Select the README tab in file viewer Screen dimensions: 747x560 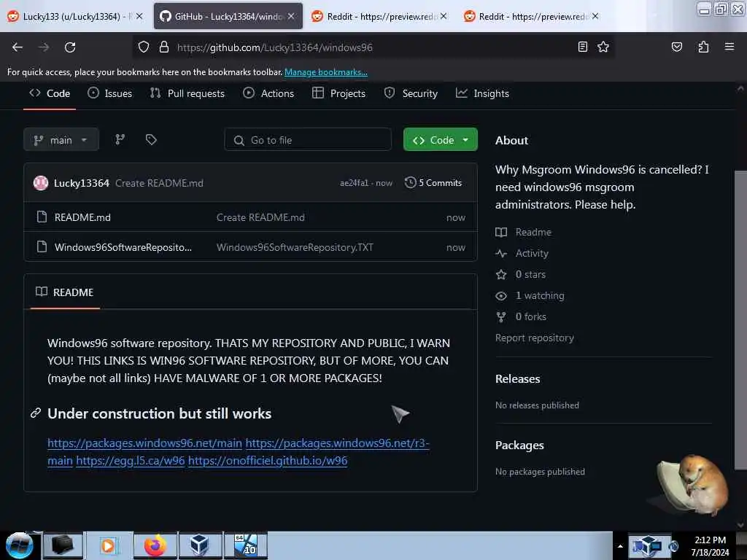pos(65,292)
